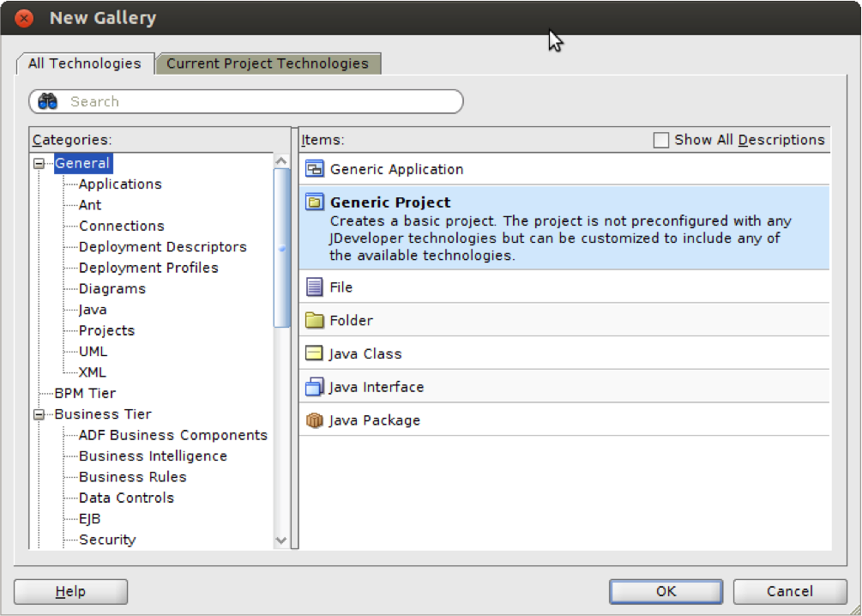This screenshot has height=616, width=862.
Task: Click the categories vertical scrollbar thumb
Action: (281, 247)
